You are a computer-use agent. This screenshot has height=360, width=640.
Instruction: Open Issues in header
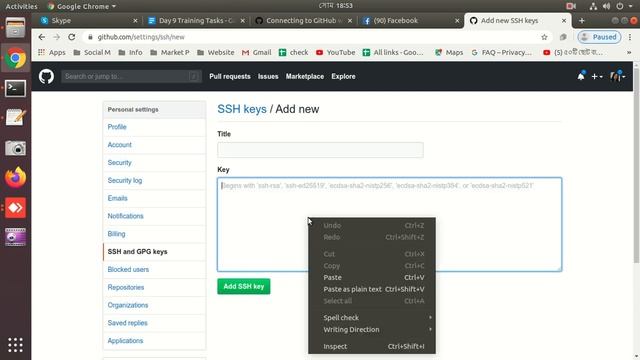pyautogui.click(x=268, y=76)
